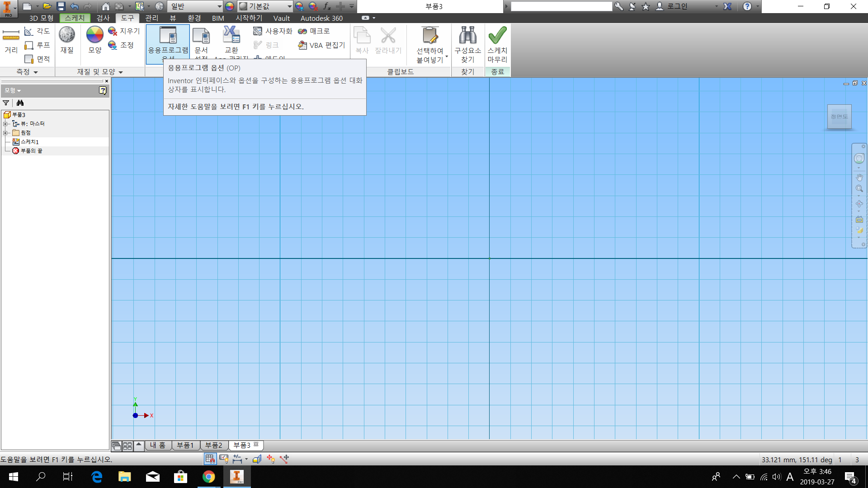The height and width of the screenshot is (488, 868).
Task: Toggle relax mode in status bar
Action: 284,459
